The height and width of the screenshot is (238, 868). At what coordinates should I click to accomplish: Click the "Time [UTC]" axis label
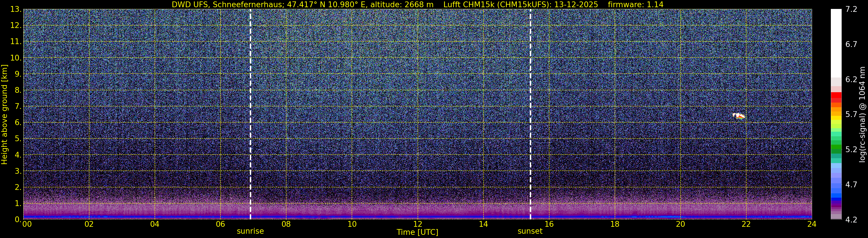click(x=417, y=232)
